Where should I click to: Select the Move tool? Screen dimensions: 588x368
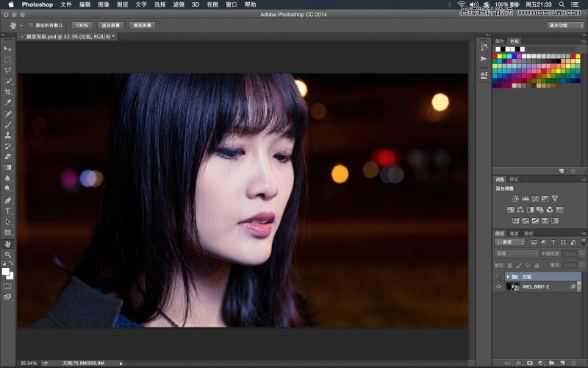tap(8, 49)
